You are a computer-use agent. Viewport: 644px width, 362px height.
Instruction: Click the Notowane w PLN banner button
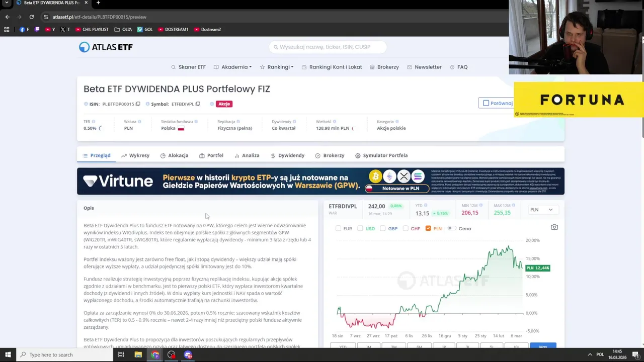tap(397, 189)
